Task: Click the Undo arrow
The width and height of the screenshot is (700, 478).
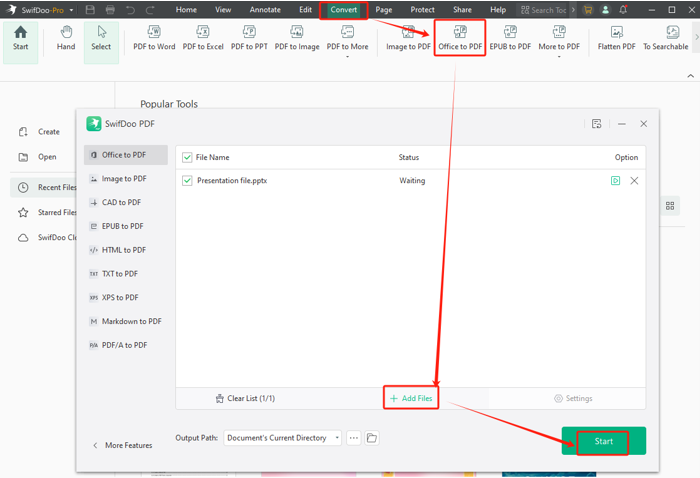Action: (x=130, y=9)
